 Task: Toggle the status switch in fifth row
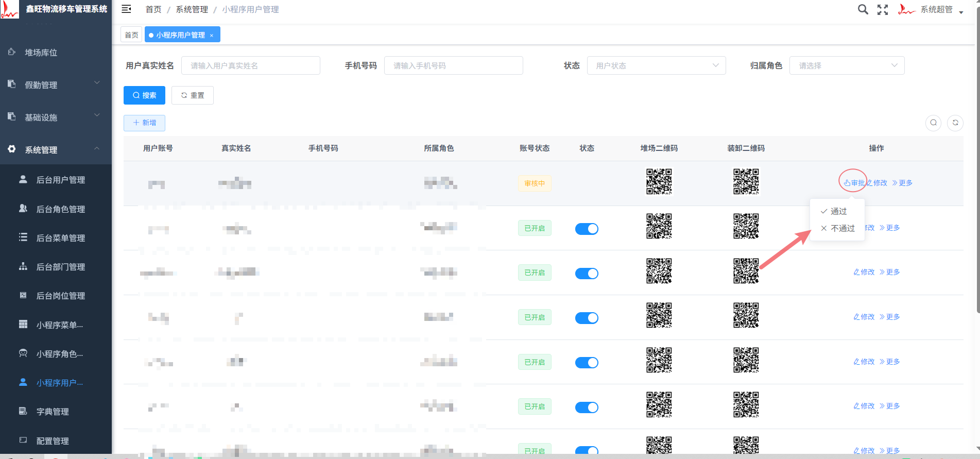[x=587, y=363]
